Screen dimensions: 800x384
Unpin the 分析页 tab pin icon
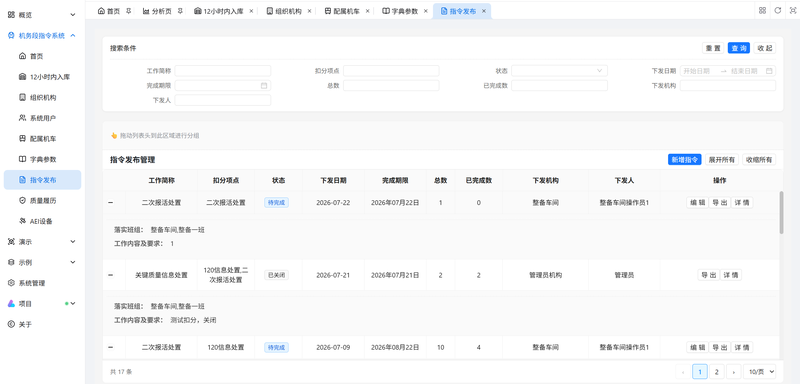pos(180,11)
